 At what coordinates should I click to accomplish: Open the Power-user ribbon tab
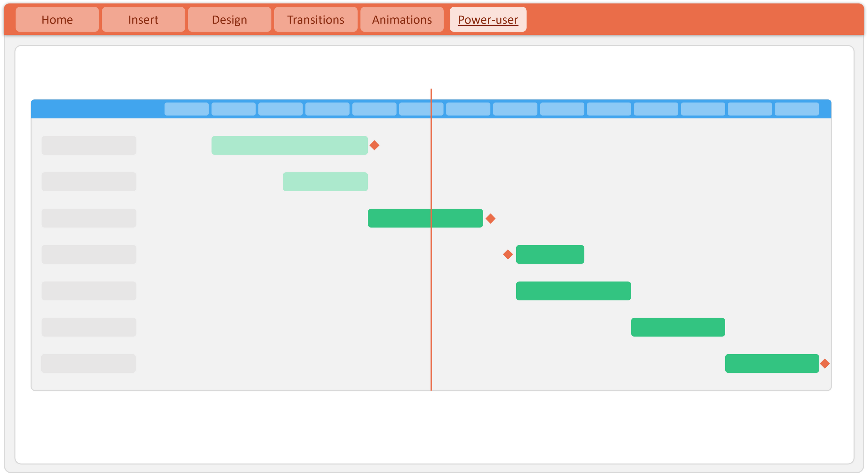click(487, 19)
